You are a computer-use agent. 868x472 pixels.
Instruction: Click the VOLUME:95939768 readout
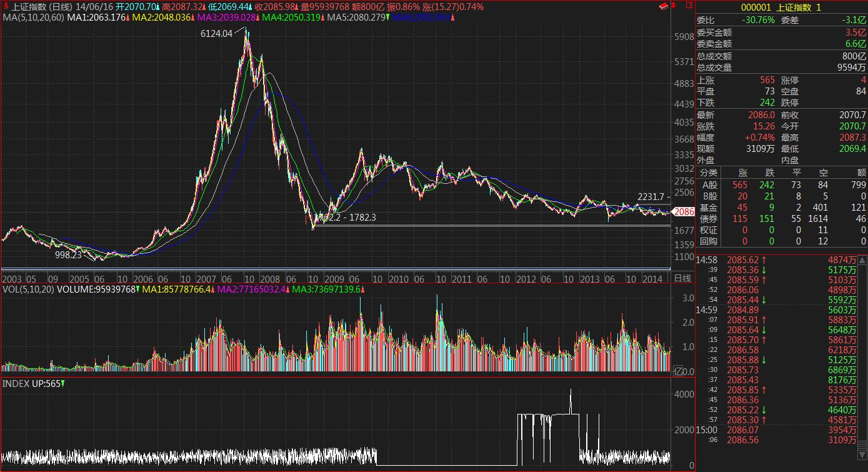tap(96, 289)
